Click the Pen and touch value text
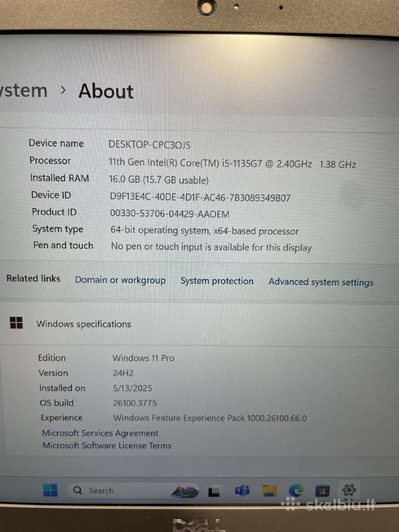This screenshot has width=399, height=532. [x=211, y=247]
